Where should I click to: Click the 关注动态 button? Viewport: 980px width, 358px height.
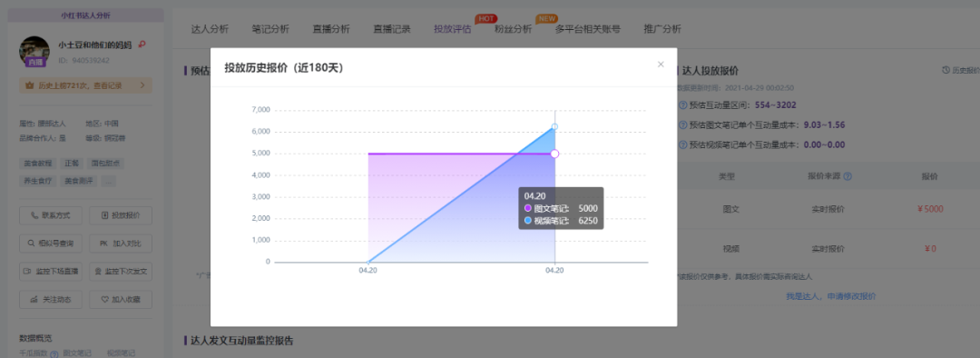point(51,300)
